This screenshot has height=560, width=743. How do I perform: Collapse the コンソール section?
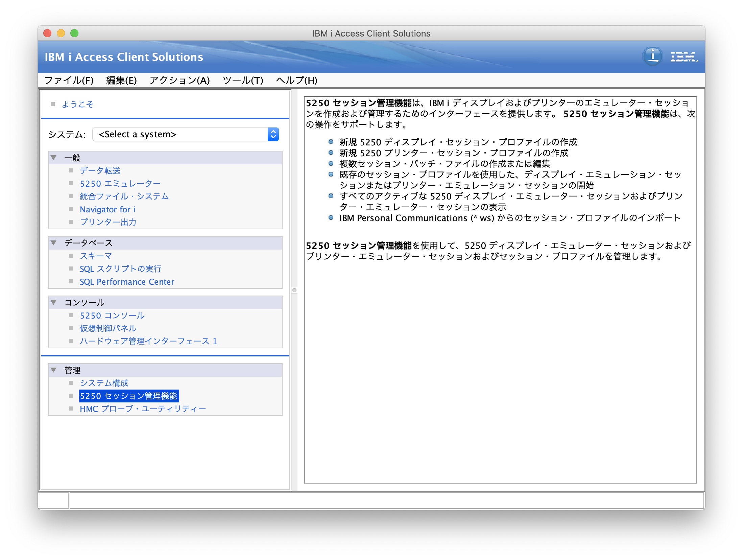53,302
